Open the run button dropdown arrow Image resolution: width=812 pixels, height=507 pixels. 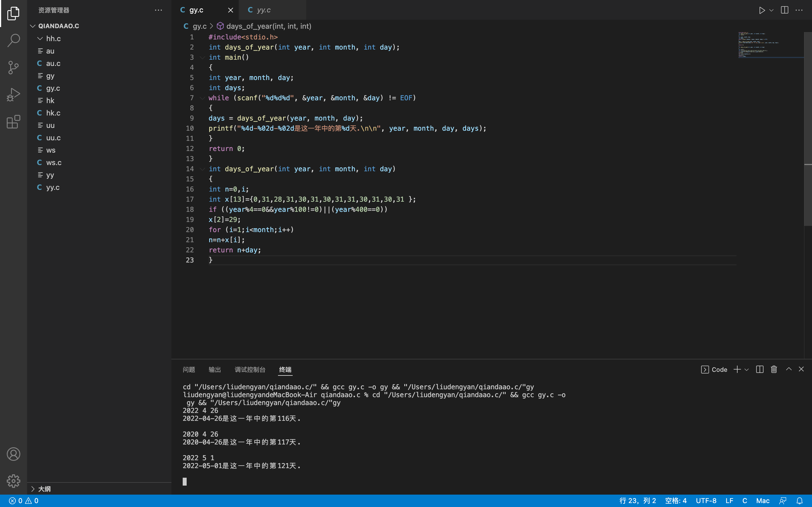[771, 10]
